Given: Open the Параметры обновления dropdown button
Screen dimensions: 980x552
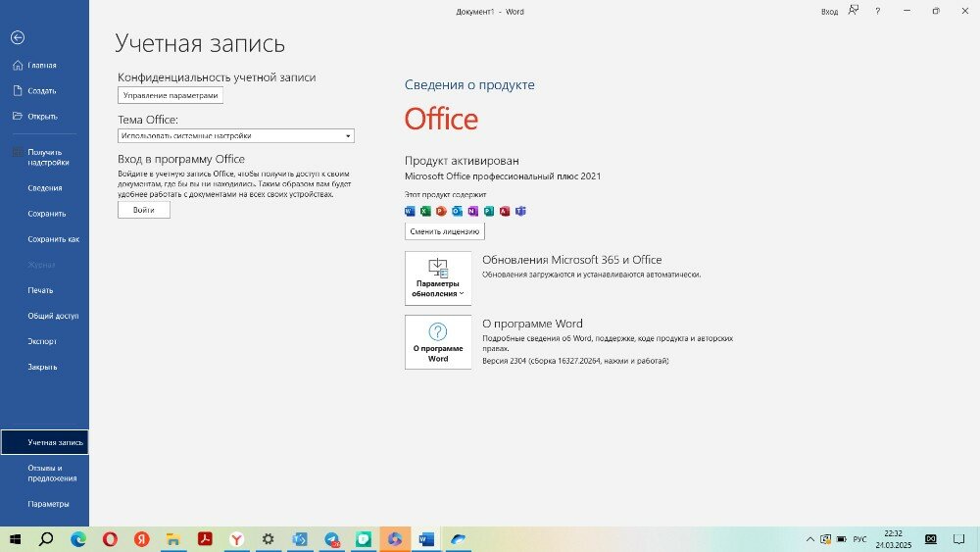Looking at the screenshot, I should (x=438, y=278).
